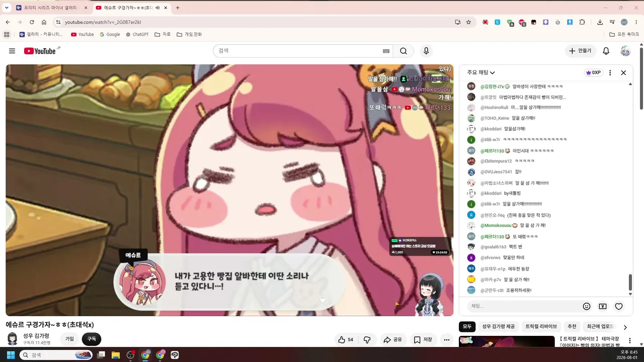Screen dimensions: 644x362
Task: Dislike the video with thumbs down
Action: [x=367, y=340]
